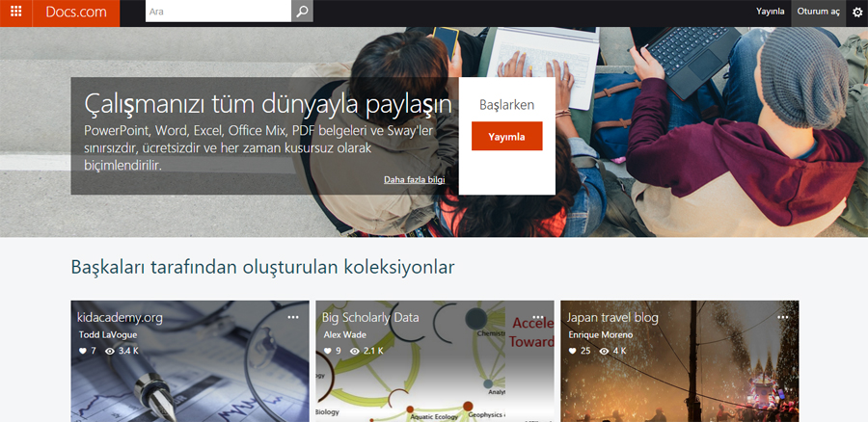Click Yayımla in the top navigation bar
The height and width of the screenshot is (422, 868).
pos(770,13)
